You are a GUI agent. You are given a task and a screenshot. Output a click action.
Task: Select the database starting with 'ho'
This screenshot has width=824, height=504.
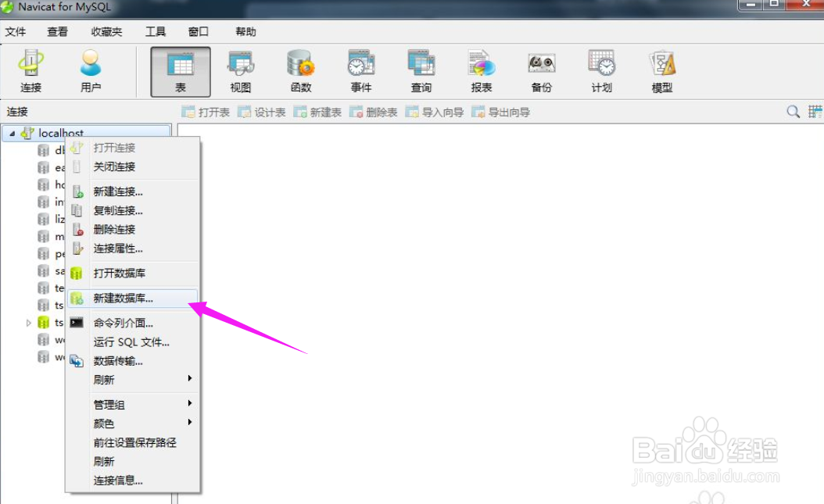pos(52,184)
